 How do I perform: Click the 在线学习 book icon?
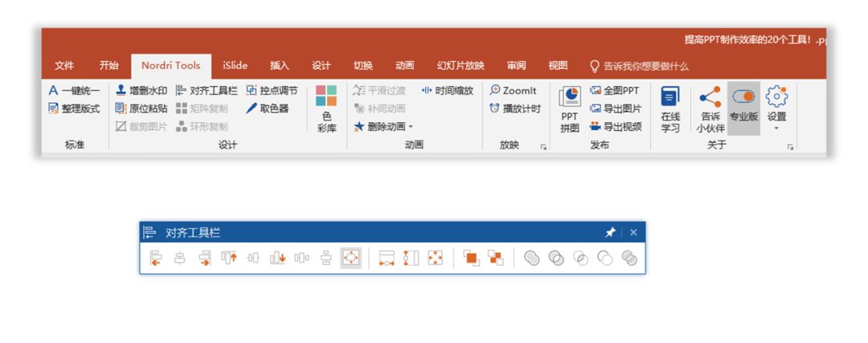pos(670,107)
